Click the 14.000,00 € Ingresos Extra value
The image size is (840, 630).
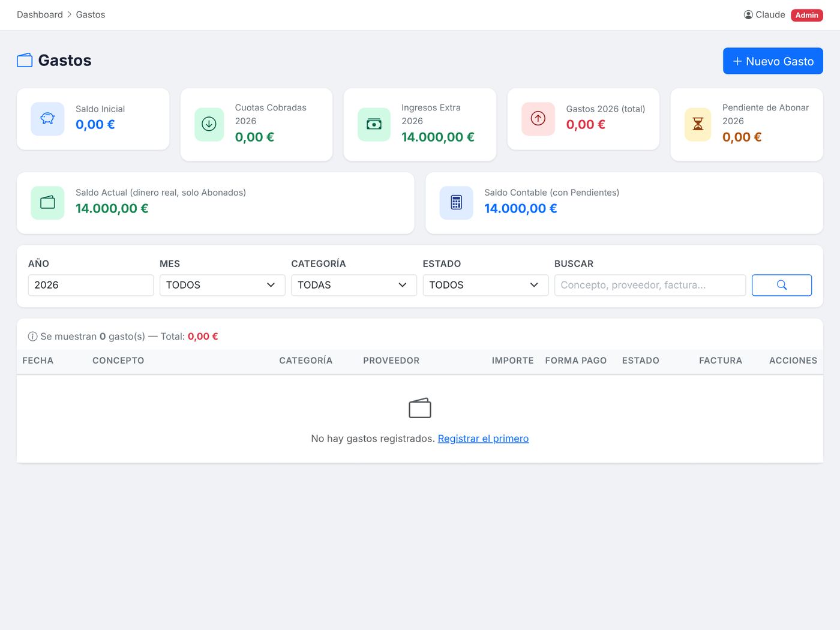(x=438, y=137)
